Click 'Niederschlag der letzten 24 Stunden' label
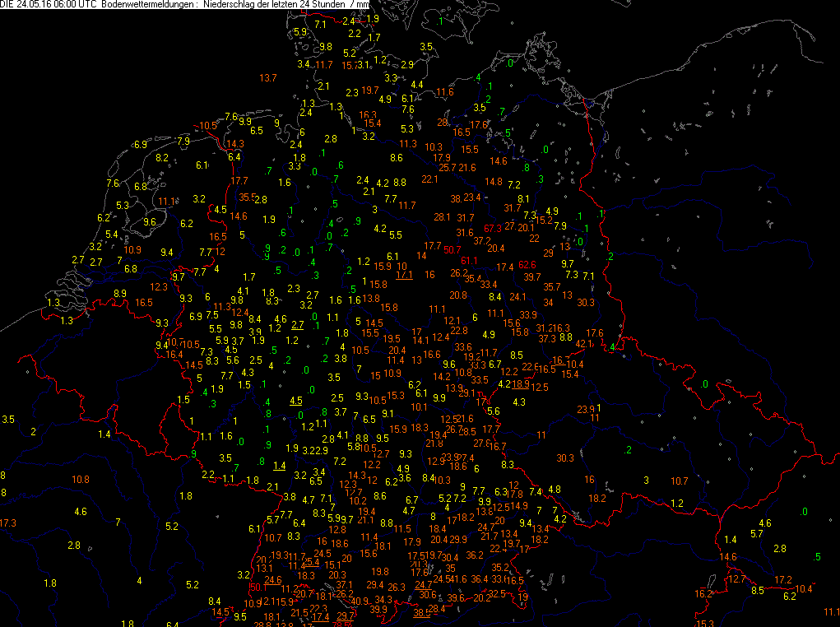 pos(273,5)
